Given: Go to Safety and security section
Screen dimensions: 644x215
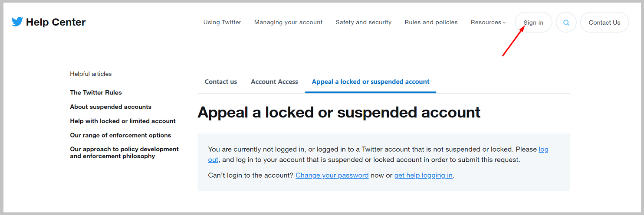Looking at the screenshot, I should click(364, 23).
